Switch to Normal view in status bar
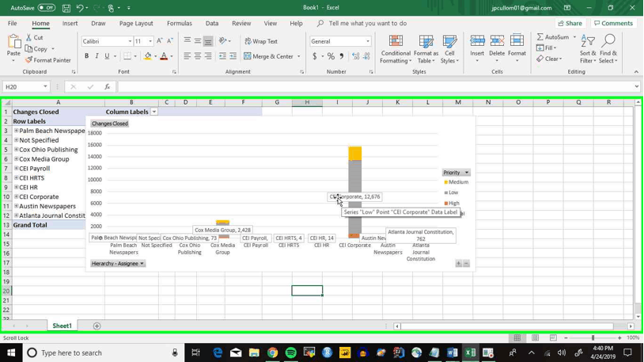The width and height of the screenshot is (644, 362). (517, 337)
